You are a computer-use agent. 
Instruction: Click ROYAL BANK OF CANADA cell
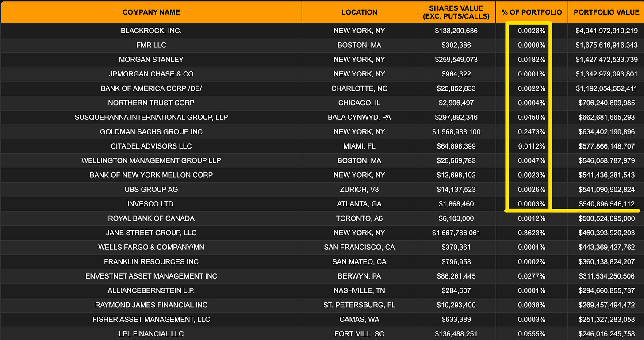click(151, 218)
